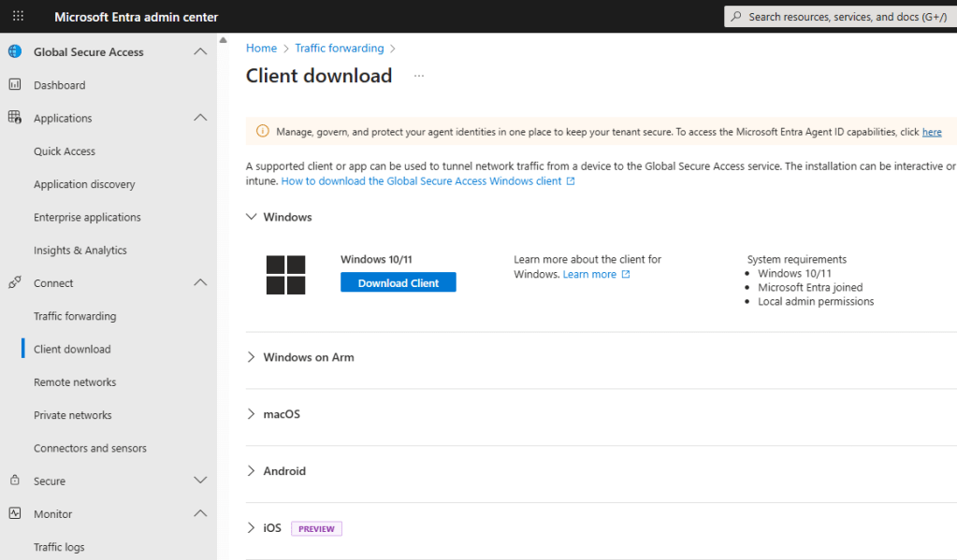This screenshot has height=560, width=957.
Task: Open the Home breadcrumb link
Action: coord(261,48)
